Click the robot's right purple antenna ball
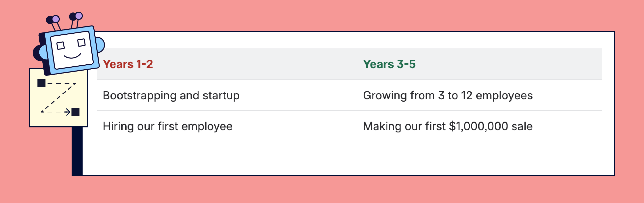The image size is (644, 203). (x=79, y=16)
